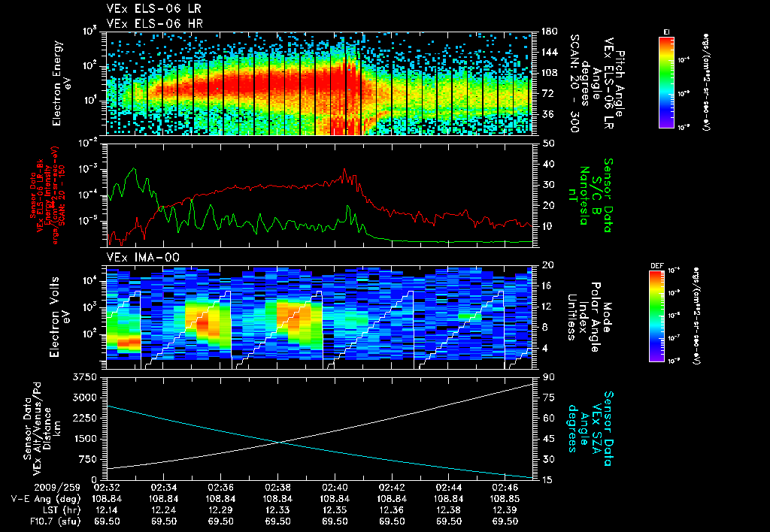
Task: Click the 02:34 time tick label
Action: (164, 488)
